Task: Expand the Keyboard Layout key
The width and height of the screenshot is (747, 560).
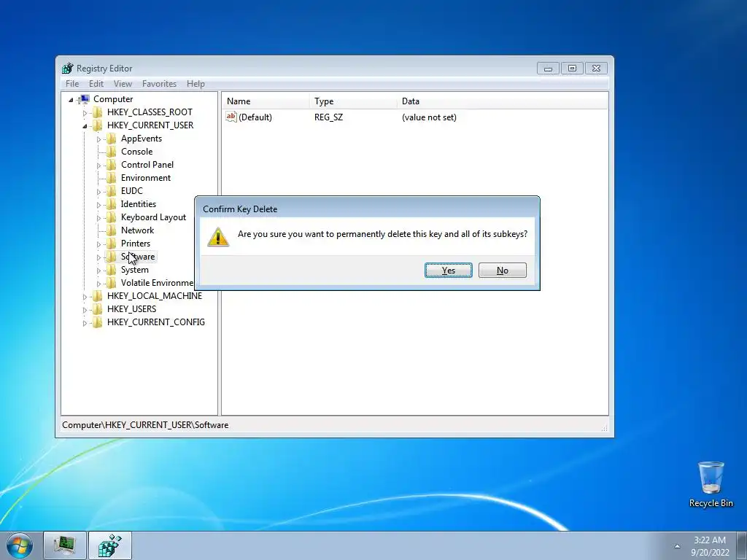Action: tap(98, 217)
